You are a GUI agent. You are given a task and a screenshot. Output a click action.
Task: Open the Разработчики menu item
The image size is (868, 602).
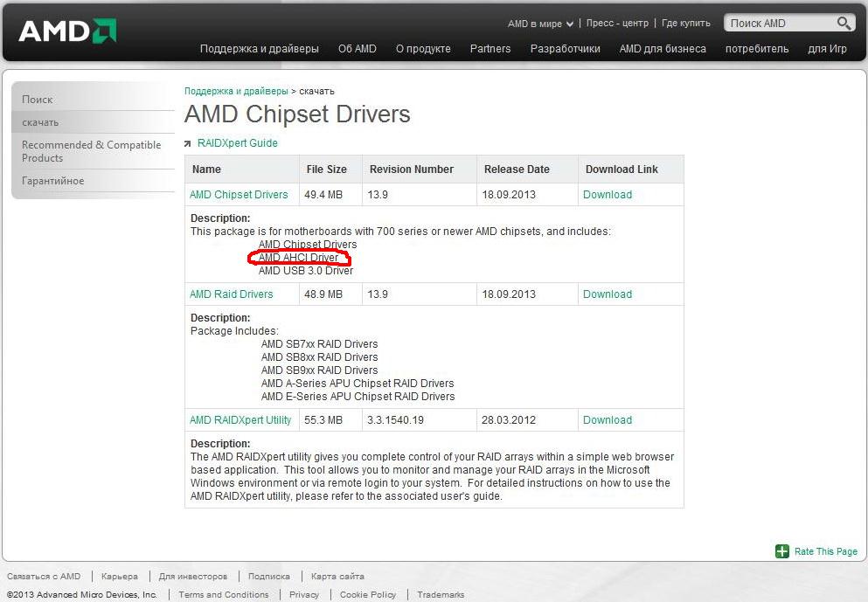[x=565, y=49]
